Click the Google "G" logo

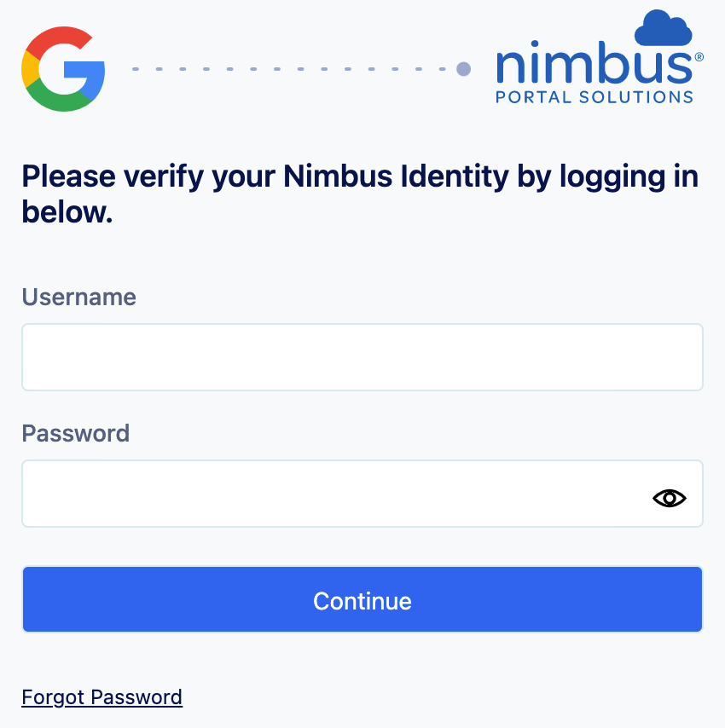pyautogui.click(x=63, y=69)
